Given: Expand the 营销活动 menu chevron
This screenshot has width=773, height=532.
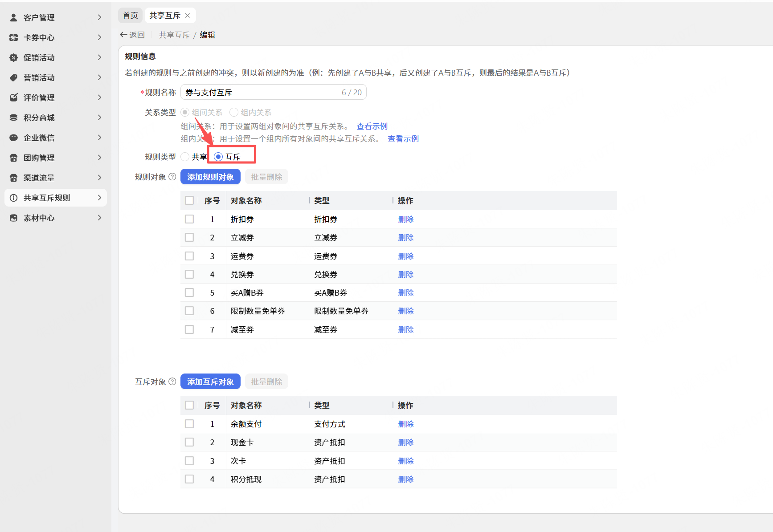Looking at the screenshot, I should pos(99,77).
